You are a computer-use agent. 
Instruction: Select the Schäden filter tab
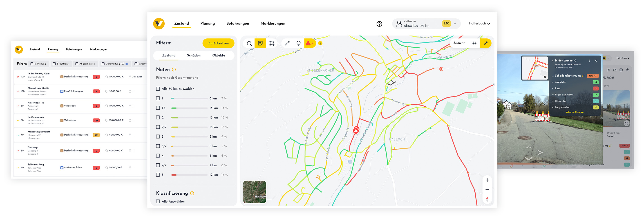coord(194,55)
